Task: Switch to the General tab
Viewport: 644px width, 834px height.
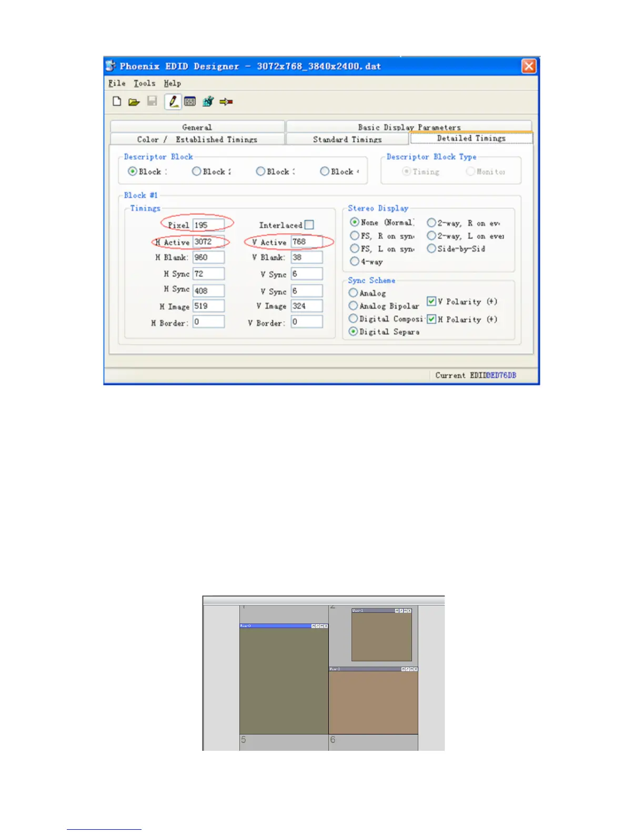Action: (x=197, y=127)
